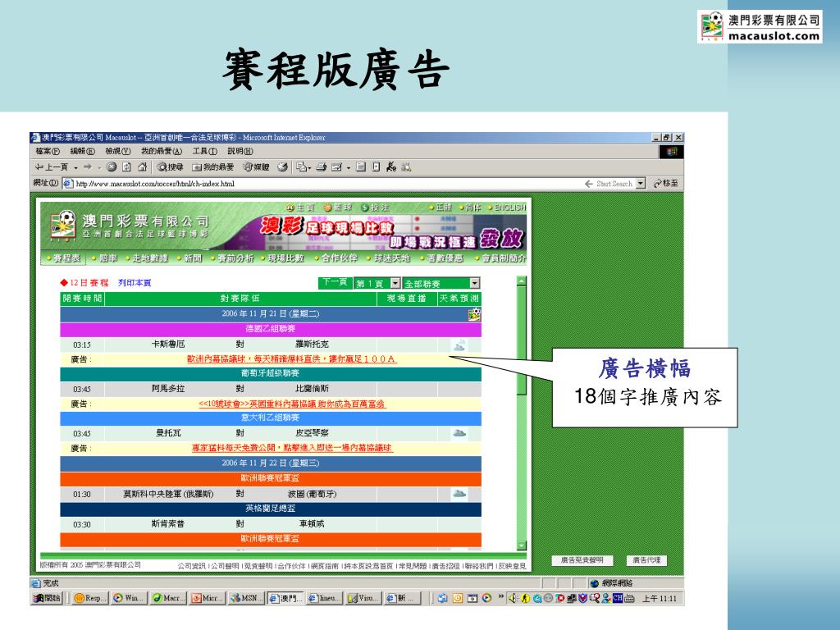This screenshot has height=630, width=840.
Task: Go back with the 上一頁 button
Action: (52, 167)
